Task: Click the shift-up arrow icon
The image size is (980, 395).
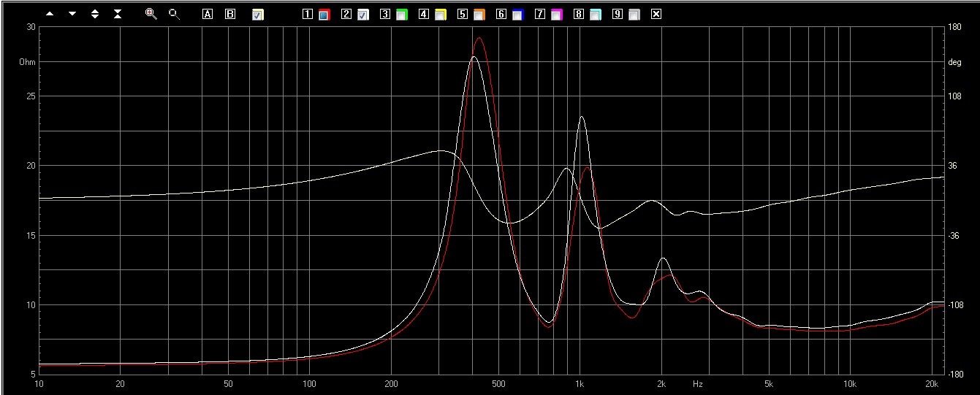Action: 50,14
